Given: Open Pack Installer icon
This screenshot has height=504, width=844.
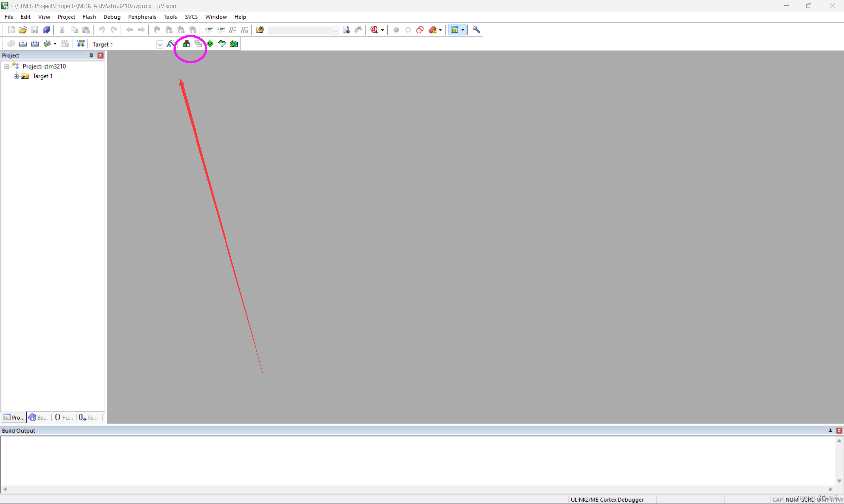Looking at the screenshot, I should click(234, 44).
